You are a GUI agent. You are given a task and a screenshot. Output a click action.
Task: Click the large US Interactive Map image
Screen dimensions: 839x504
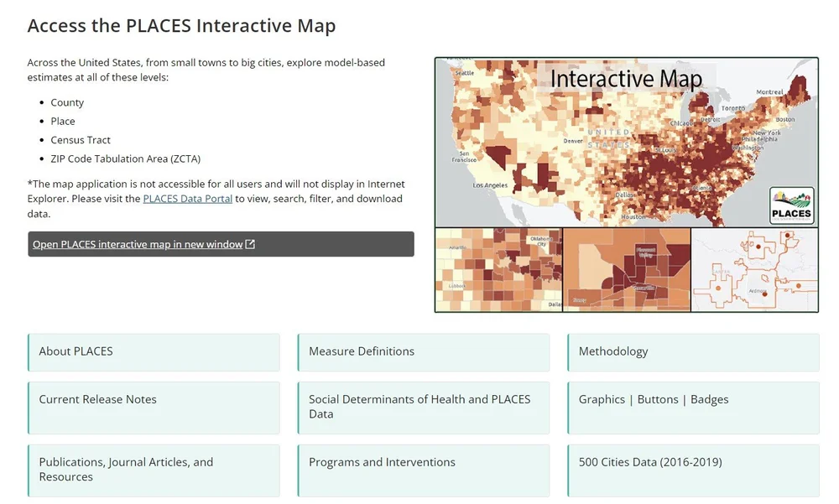626,143
